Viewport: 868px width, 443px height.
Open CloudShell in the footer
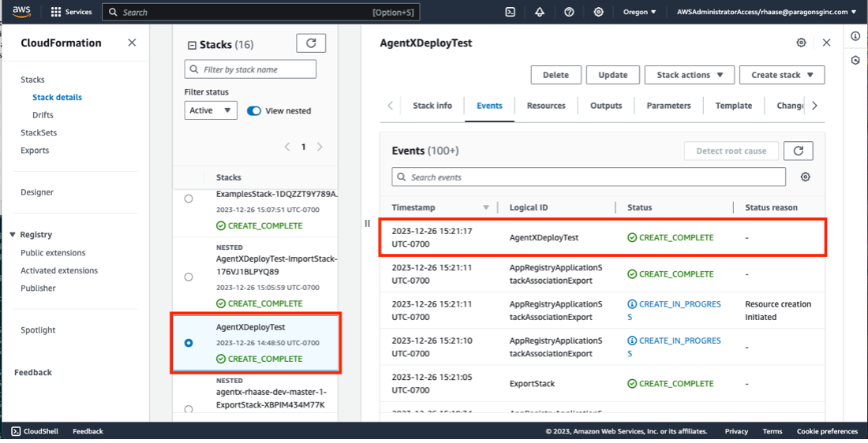[35, 431]
